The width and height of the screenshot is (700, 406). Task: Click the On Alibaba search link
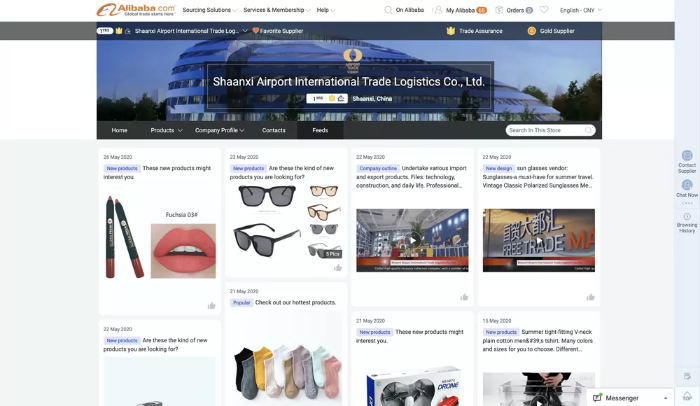[410, 10]
